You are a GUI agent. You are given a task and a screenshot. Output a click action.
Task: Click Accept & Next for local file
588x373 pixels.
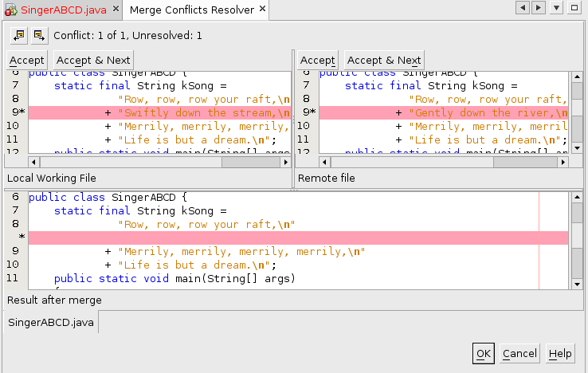[93, 61]
